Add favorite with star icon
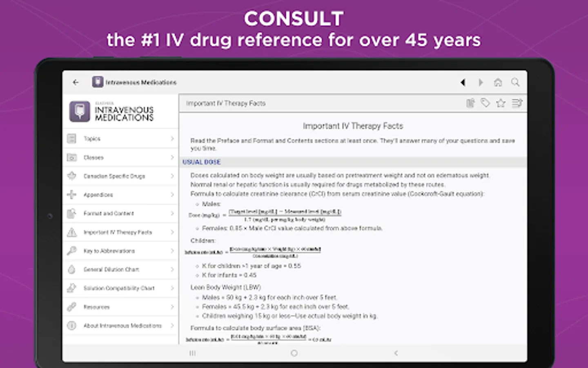 [501, 103]
